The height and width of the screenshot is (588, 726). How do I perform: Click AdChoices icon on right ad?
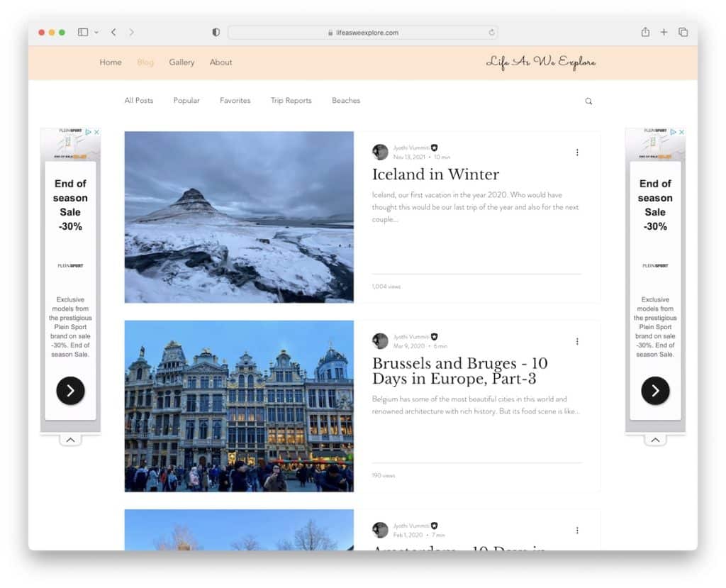coord(674,132)
